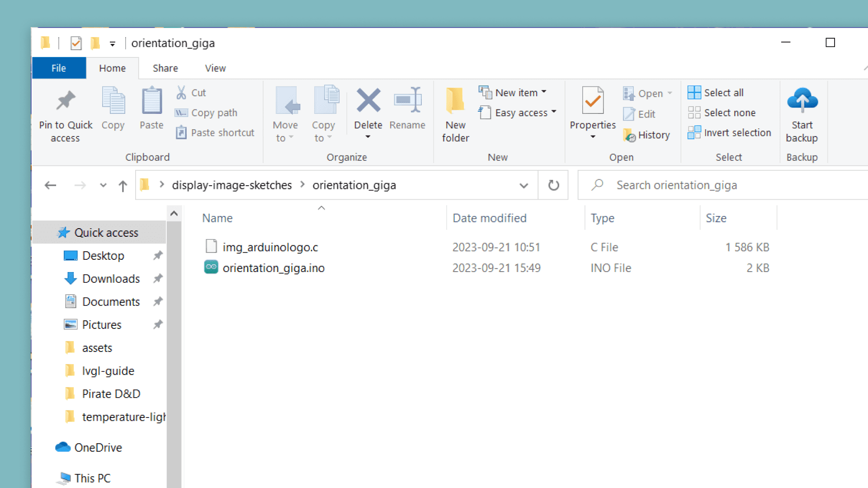This screenshot has height=488, width=868.
Task: Expand the address bar history dropdown
Action: coord(524,185)
